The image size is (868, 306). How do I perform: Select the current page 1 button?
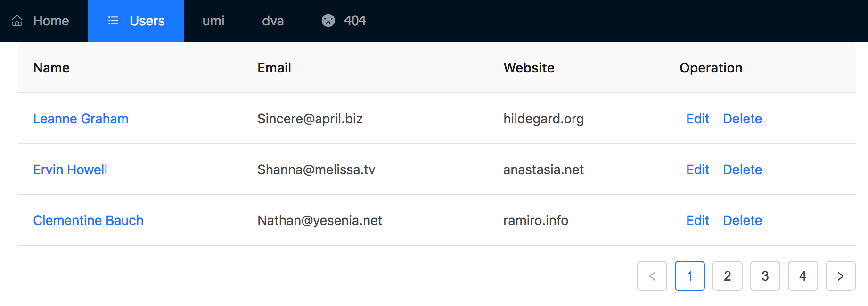[x=689, y=276]
